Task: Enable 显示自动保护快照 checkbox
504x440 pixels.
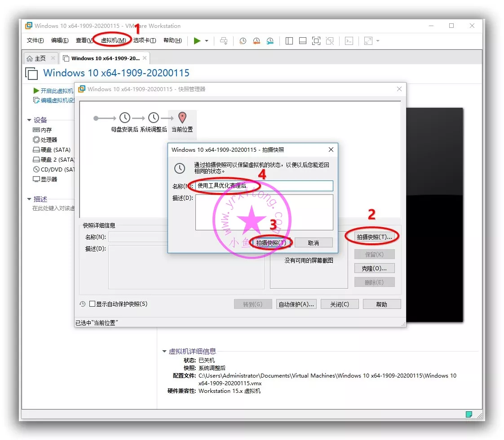Action: point(93,304)
